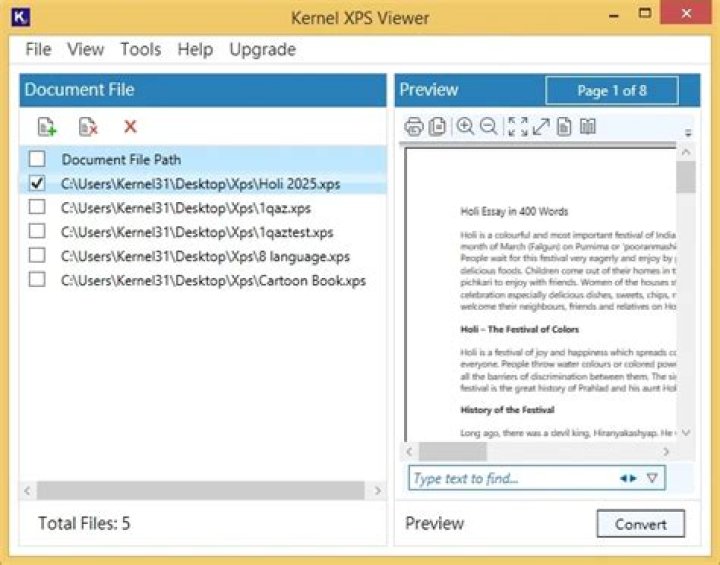Image resolution: width=720 pixels, height=565 pixels.
Task: Select the Holi 2025.xps file path row
Action: pos(201,184)
